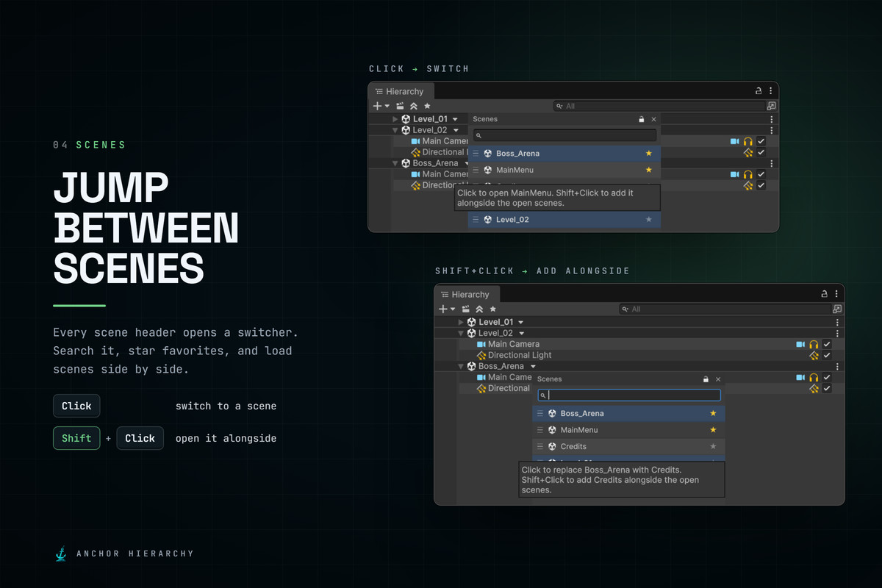Unstar MainMenu in Switch panel's Scenes popup
Viewport: 882px width, 588px height.
click(x=648, y=170)
